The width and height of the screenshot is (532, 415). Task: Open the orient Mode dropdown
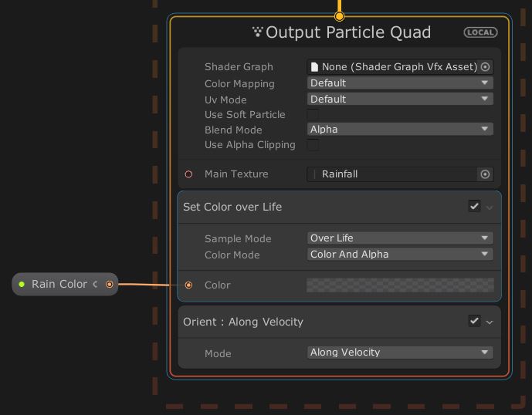pyautogui.click(x=400, y=353)
